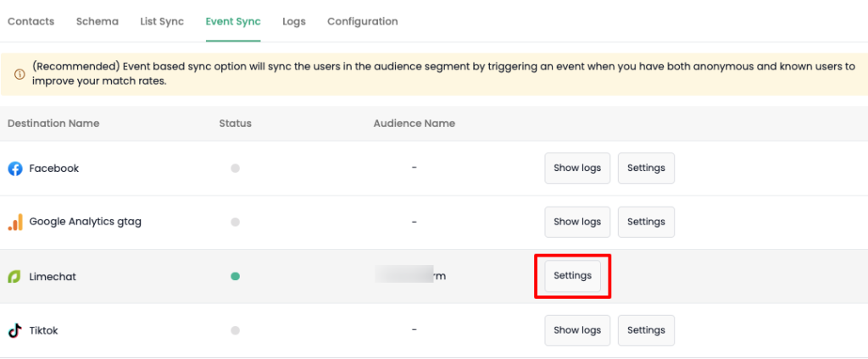Switch to the Contacts tab
The width and height of the screenshot is (868, 359).
tap(31, 21)
